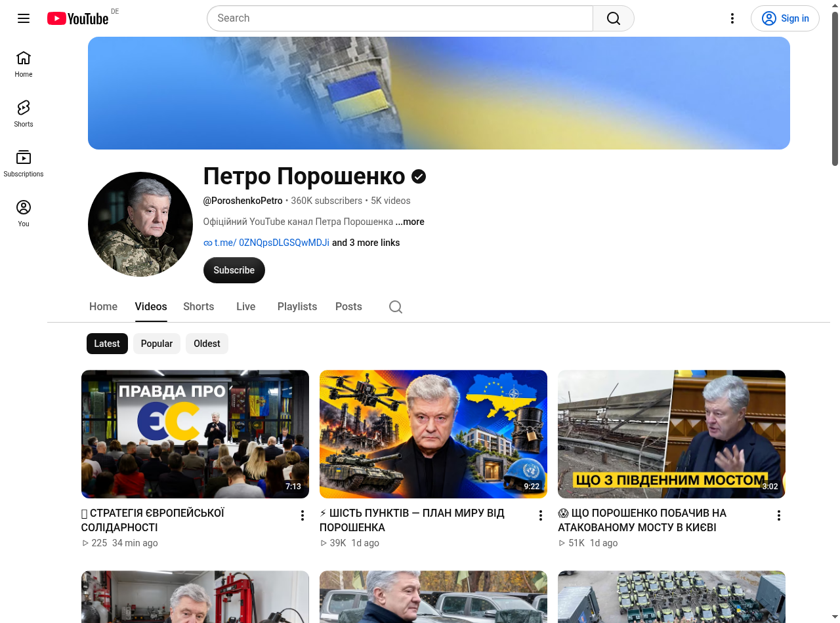This screenshot has height=623, width=840.
Task: Open the Live tab
Action: pyautogui.click(x=246, y=307)
